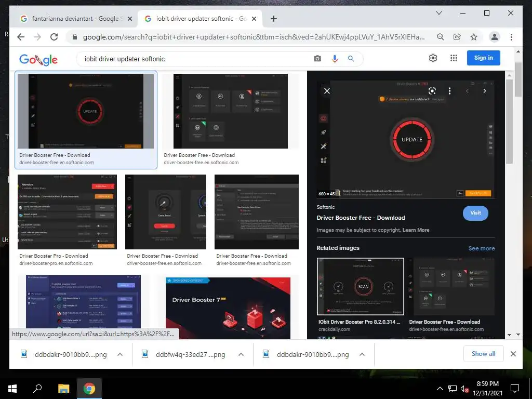
Task: Open preview panel three-dot options
Action: (x=449, y=91)
